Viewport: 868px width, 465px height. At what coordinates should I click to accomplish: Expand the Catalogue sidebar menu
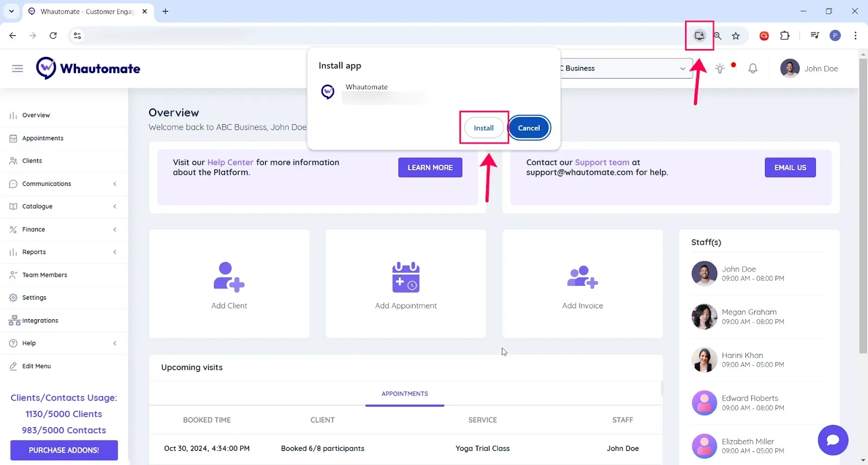click(x=64, y=206)
